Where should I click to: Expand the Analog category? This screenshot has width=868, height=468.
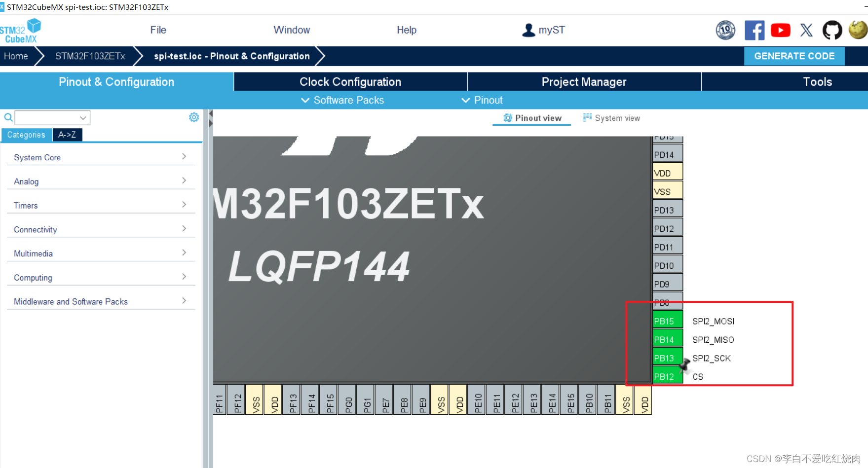pos(101,181)
